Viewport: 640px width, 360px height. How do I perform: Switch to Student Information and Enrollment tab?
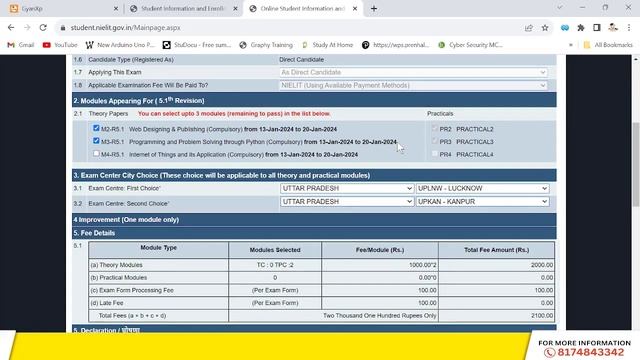tap(182, 9)
